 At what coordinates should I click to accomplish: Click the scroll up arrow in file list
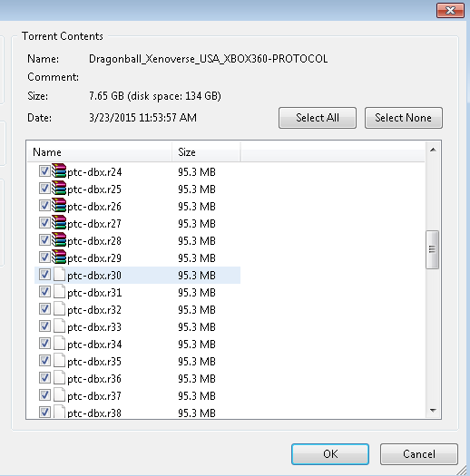click(x=433, y=150)
